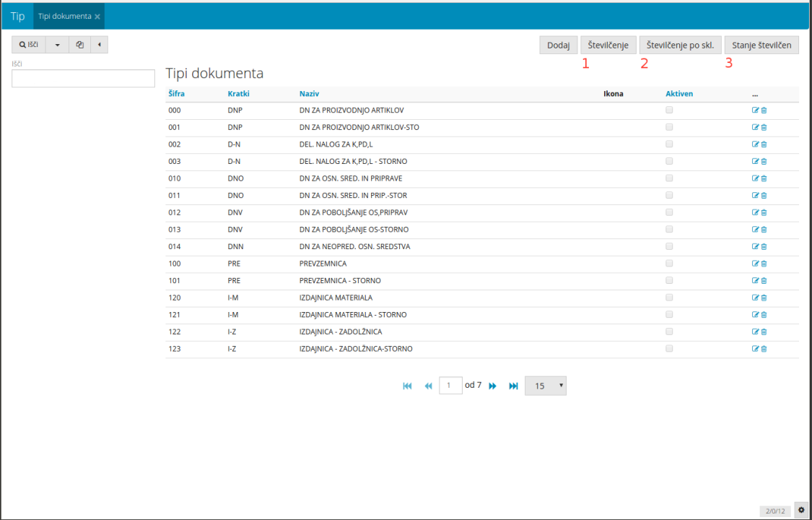Sort the table by the Naziv column
Image resolution: width=812 pixels, height=520 pixels.
(309, 94)
